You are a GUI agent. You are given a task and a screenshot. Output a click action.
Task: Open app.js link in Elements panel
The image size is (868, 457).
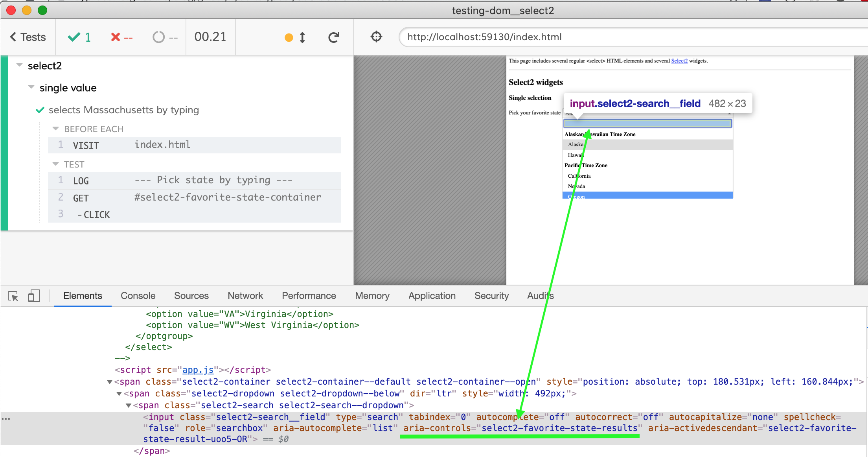point(198,370)
